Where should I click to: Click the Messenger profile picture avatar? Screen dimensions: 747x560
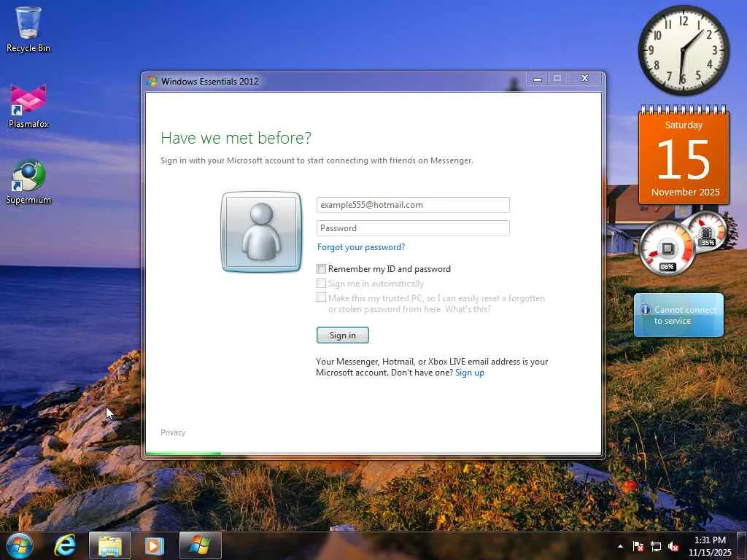[261, 232]
